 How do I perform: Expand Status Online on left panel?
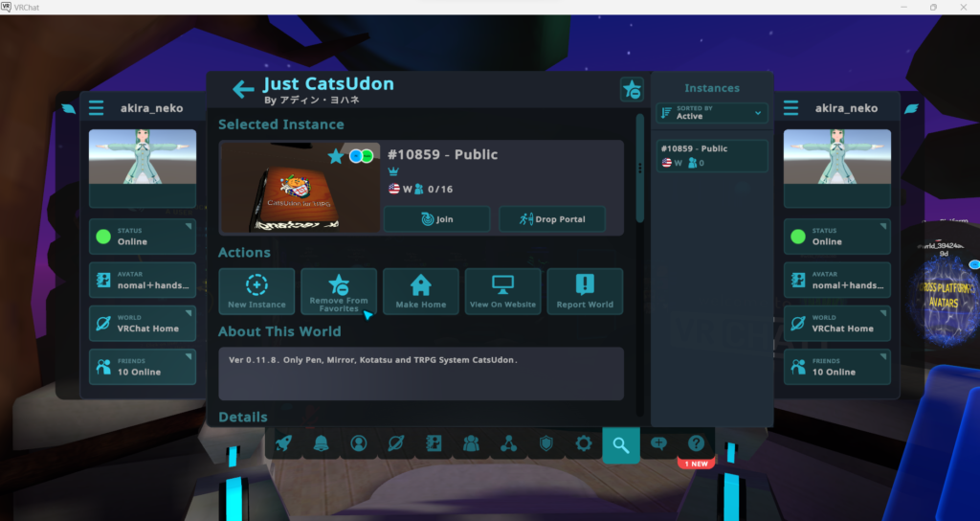click(x=143, y=237)
